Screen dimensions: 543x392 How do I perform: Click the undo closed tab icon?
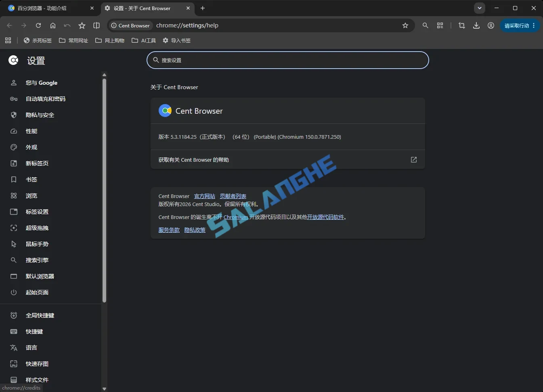pyautogui.click(x=67, y=25)
